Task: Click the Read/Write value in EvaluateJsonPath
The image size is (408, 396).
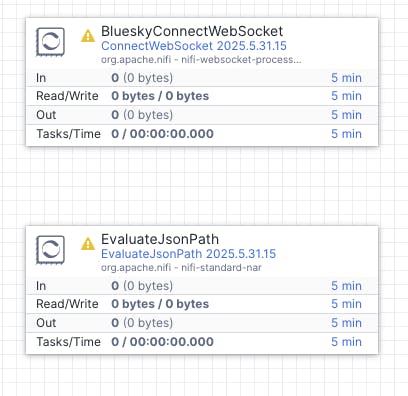Action: [160, 304]
